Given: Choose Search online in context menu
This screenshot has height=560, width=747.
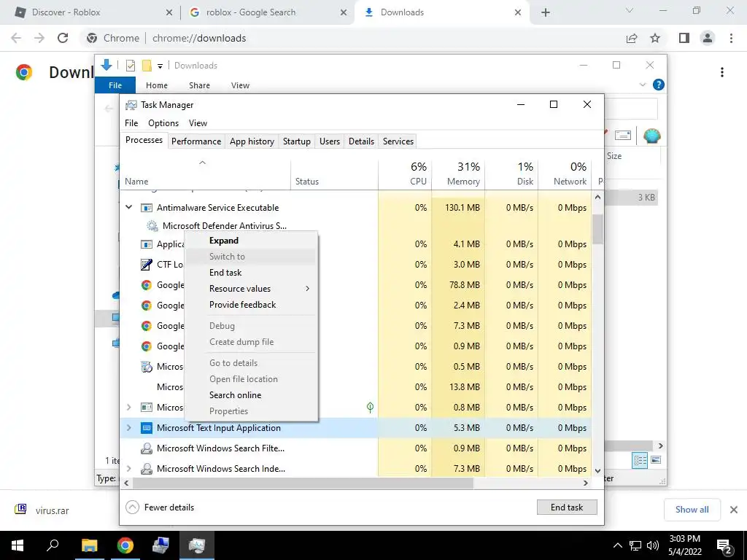Looking at the screenshot, I should click(251, 395).
